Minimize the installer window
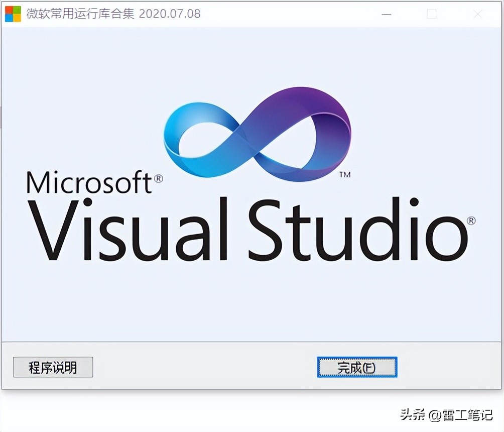Viewport: 504px width, 432px height. tap(386, 15)
